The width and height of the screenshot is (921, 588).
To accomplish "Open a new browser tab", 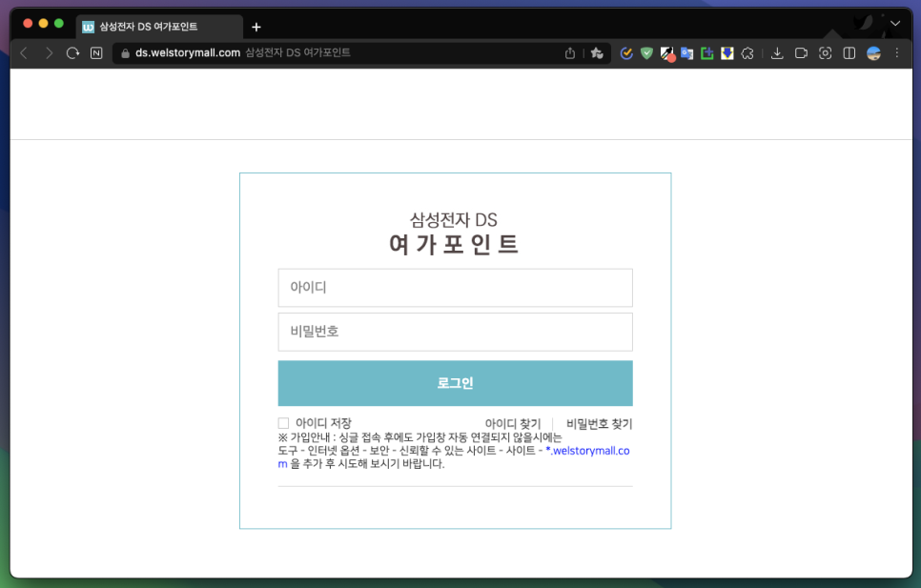I will click(x=256, y=27).
